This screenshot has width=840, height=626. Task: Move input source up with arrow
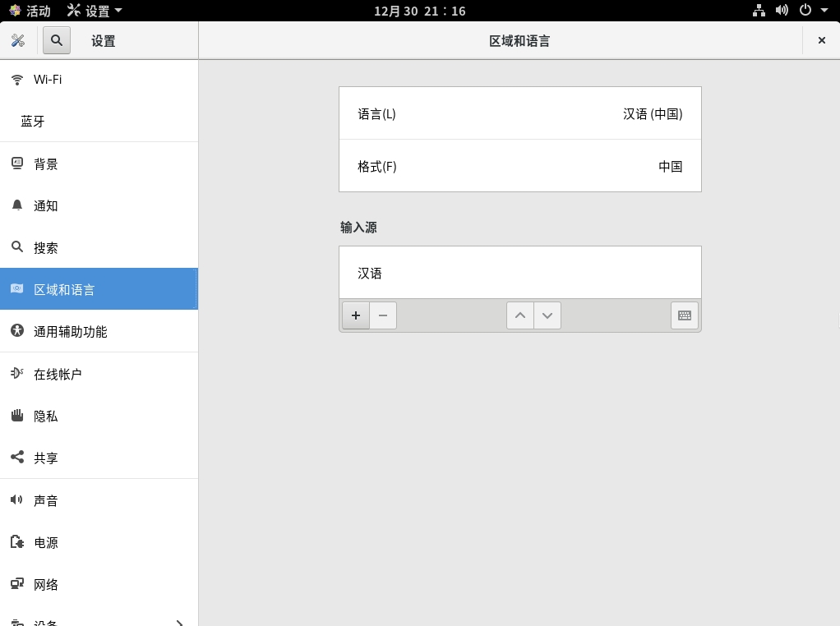tap(520, 315)
